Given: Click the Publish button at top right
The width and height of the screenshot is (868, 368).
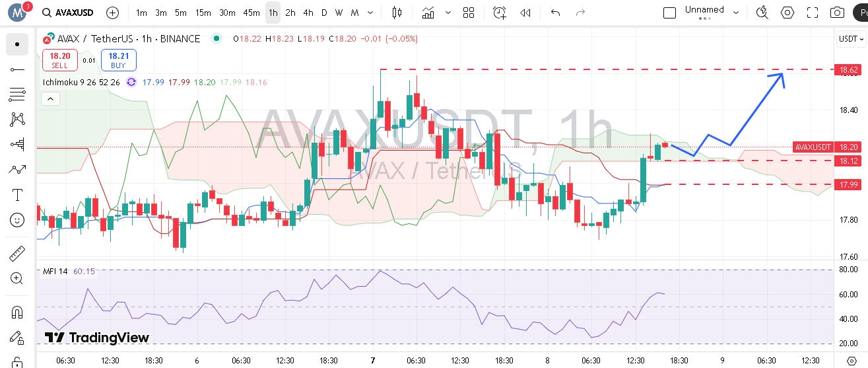Looking at the screenshot, I should 860,13.
